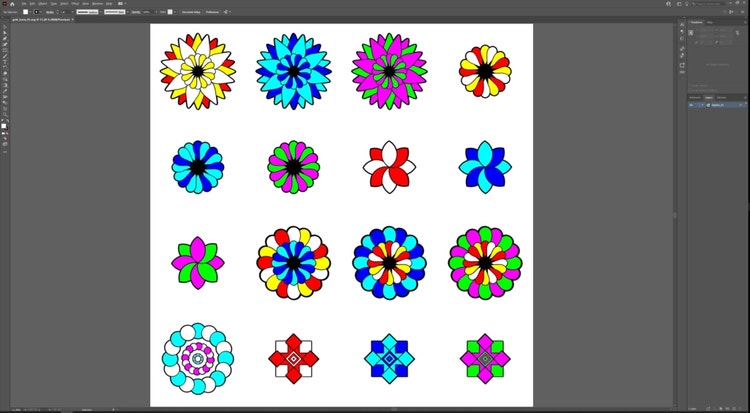The width and height of the screenshot is (750, 413).
Task: Open the Fill swatch dropdown arrow
Action: click(31, 11)
